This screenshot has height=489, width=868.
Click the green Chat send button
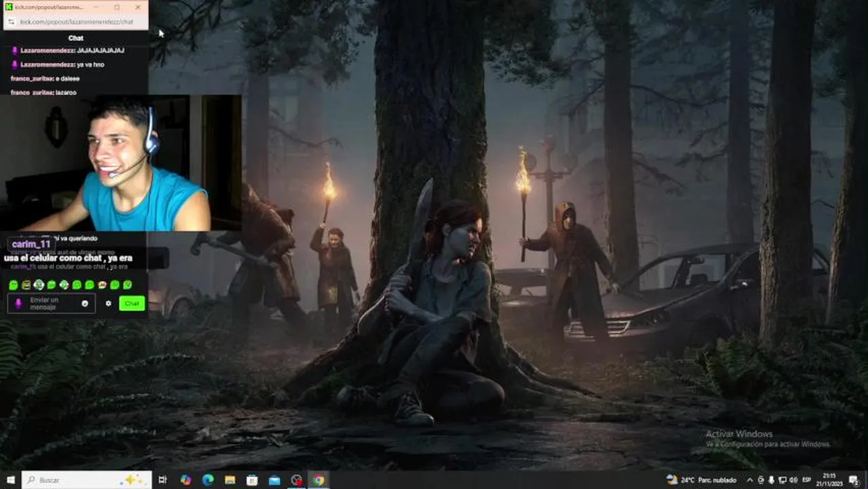click(x=132, y=304)
